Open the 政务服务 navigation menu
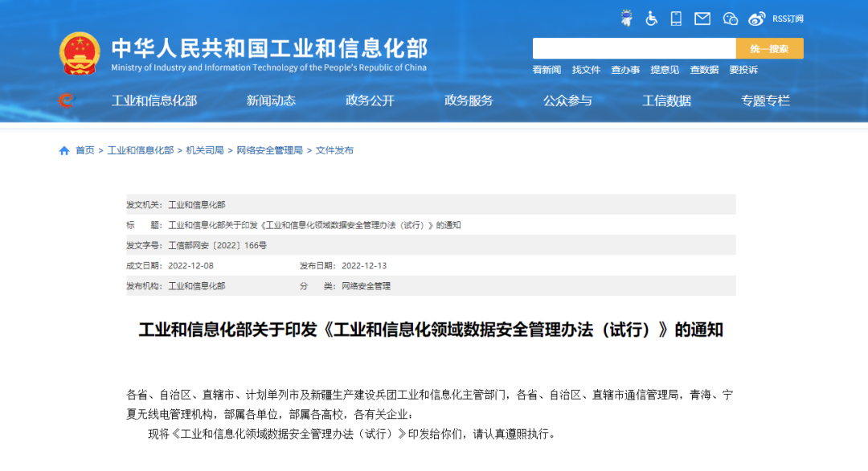 tap(469, 100)
